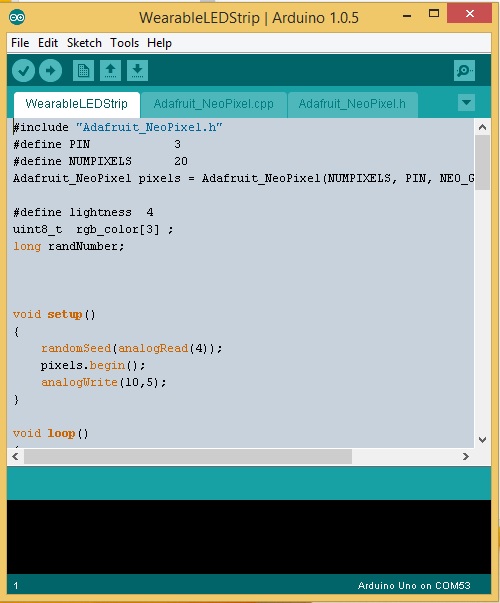The width and height of the screenshot is (500, 603).
Task: Click inside the black console output area
Action: pyautogui.click(x=249, y=537)
